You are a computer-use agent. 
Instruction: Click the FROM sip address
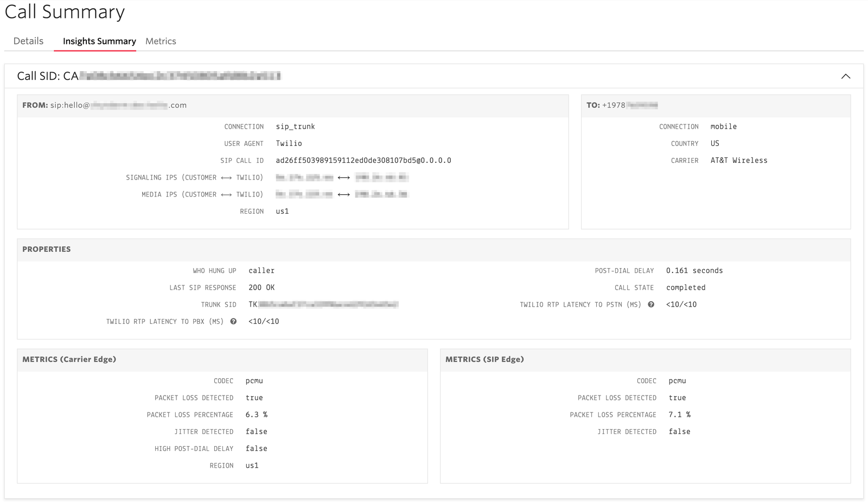pos(119,105)
